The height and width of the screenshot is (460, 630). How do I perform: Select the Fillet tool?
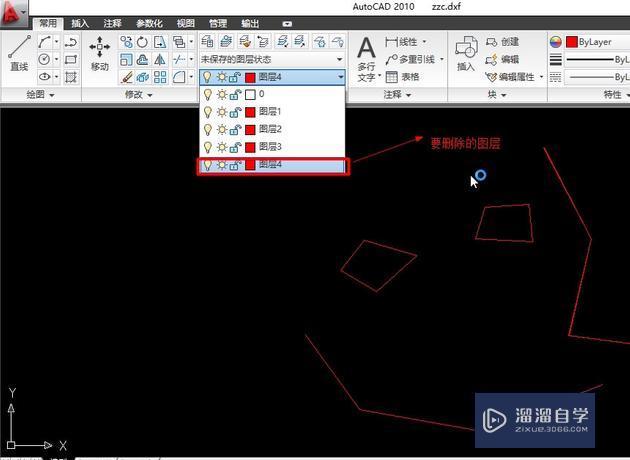click(x=179, y=77)
